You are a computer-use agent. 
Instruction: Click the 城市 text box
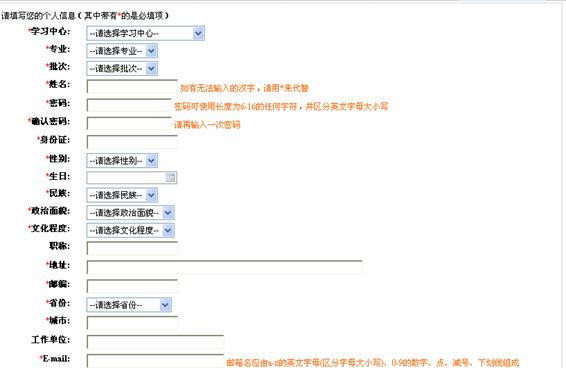132,323
